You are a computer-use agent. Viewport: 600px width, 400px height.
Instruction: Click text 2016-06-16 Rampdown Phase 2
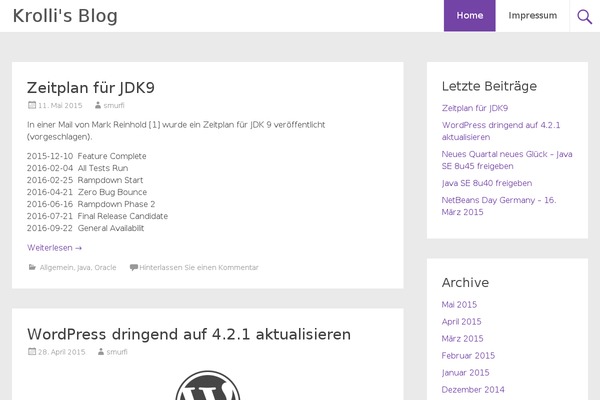point(91,204)
